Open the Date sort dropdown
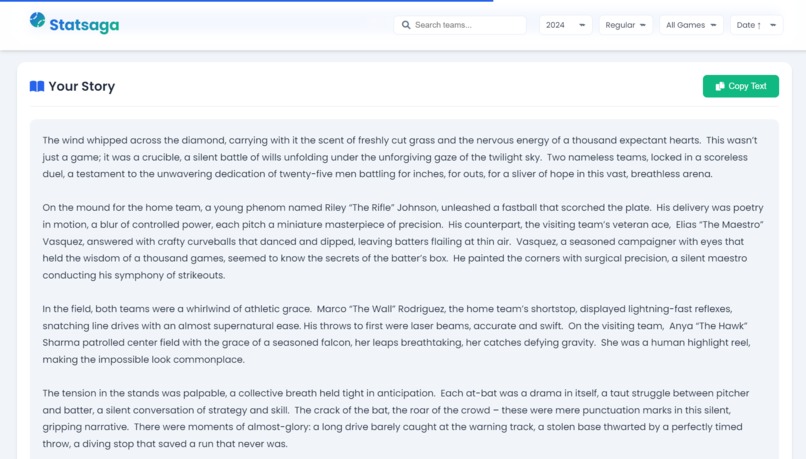The width and height of the screenshot is (806, 459). [x=756, y=25]
